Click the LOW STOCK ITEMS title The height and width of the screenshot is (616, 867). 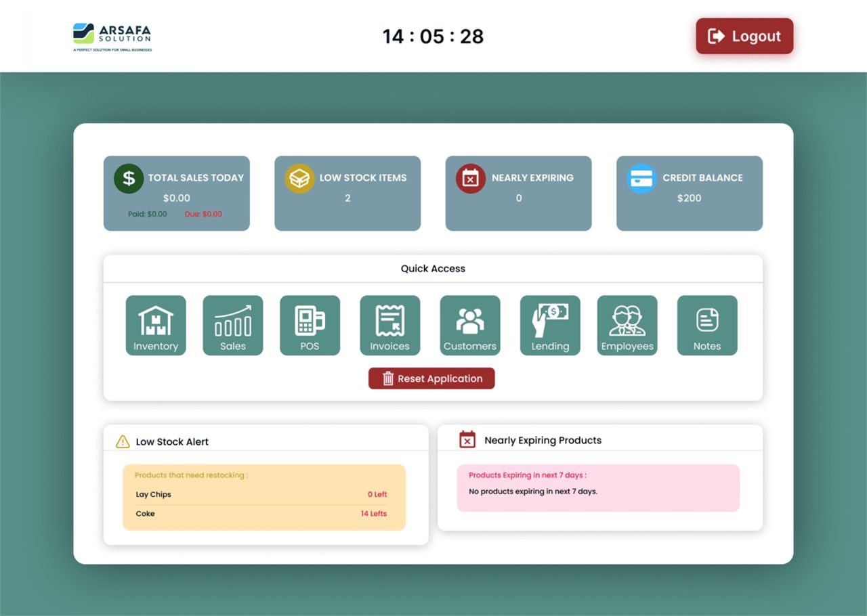point(363,178)
